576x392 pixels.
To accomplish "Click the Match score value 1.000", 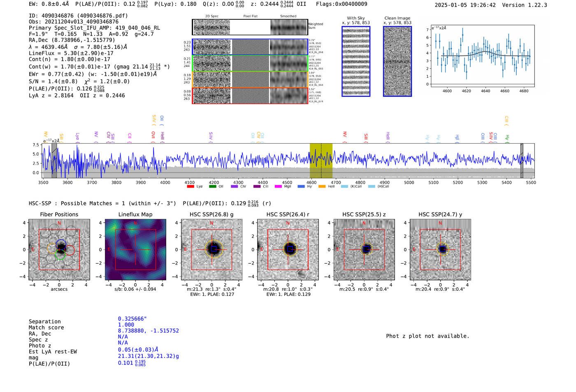I will pyautogui.click(x=126, y=325).
